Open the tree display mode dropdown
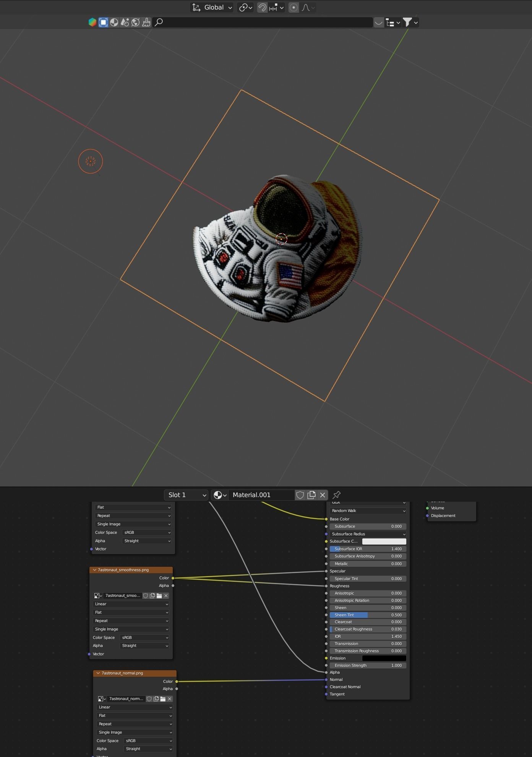The image size is (532, 757). (x=393, y=23)
